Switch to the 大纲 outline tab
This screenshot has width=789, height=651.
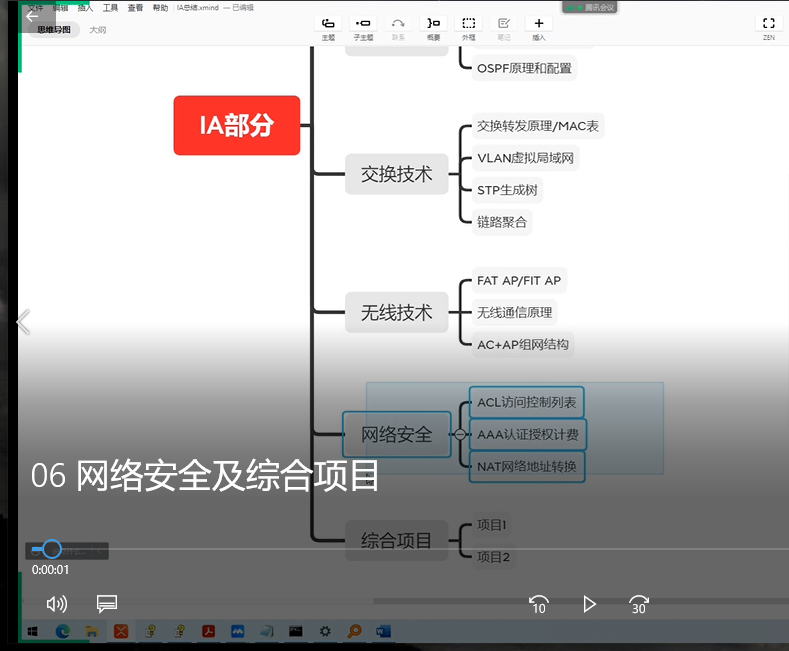pyautogui.click(x=98, y=30)
